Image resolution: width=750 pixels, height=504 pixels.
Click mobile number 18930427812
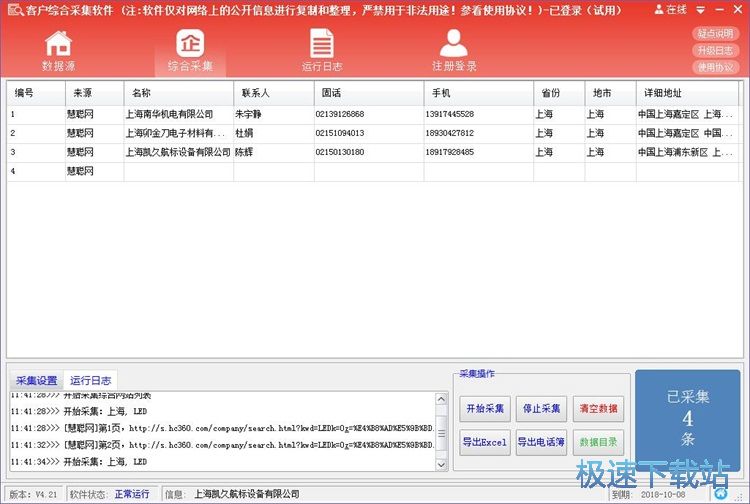450,133
